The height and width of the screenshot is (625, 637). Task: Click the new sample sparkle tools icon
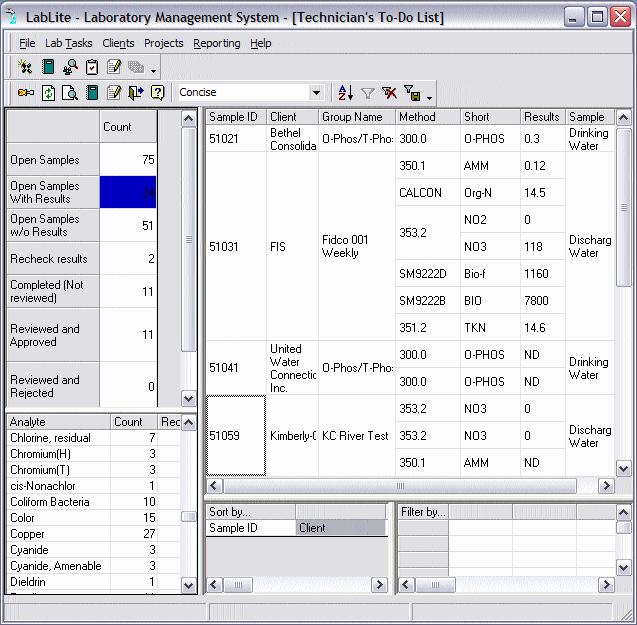25,67
